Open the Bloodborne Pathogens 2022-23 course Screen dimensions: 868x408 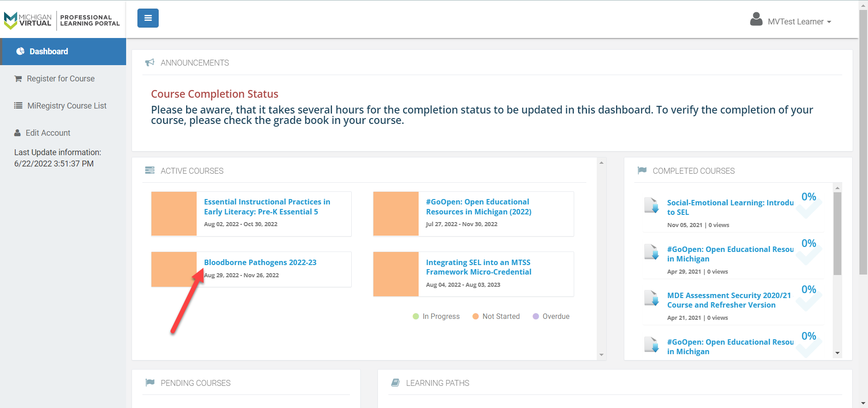coord(260,262)
